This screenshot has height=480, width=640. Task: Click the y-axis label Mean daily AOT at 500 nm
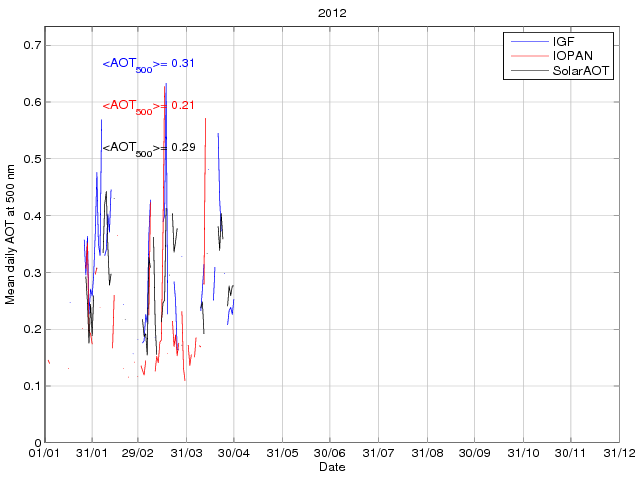coord(10,234)
